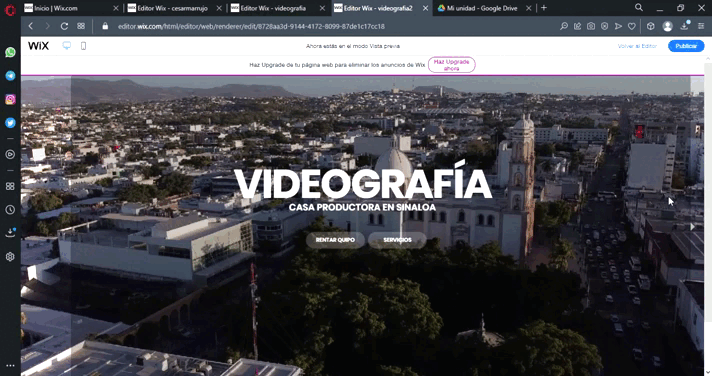Image resolution: width=712 pixels, height=376 pixels.
Task: Open the sidebar settings gear
Action: [x=10, y=257]
